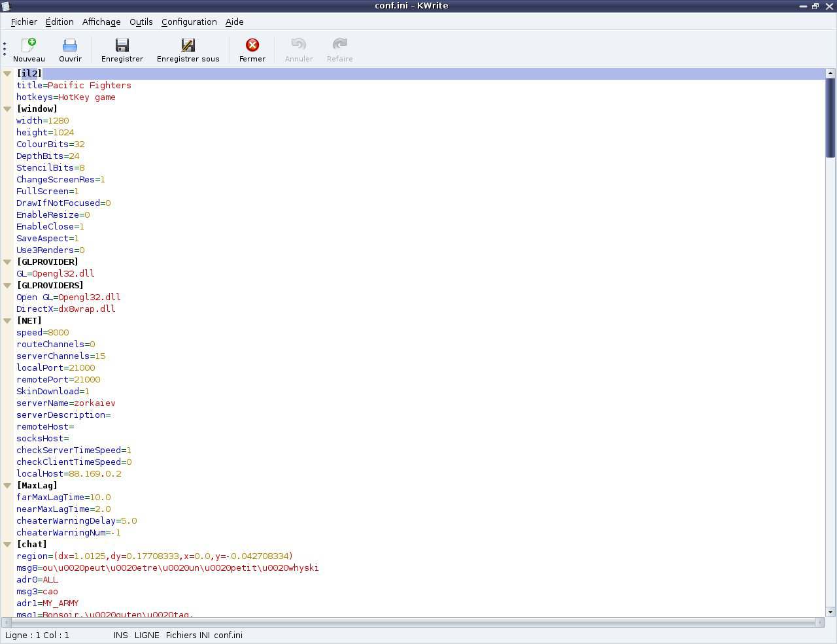Click the vertical scrollbar thumb
Image resolution: width=837 pixels, height=644 pixels.
(x=830, y=118)
